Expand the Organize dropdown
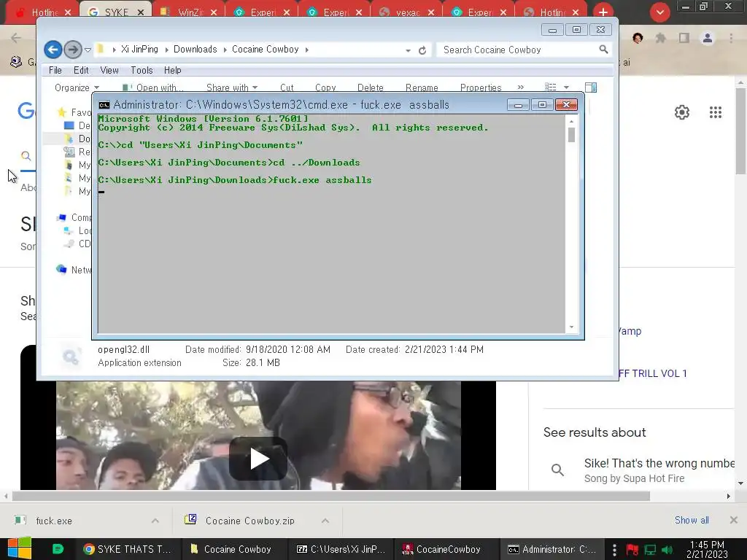The image size is (747, 560). tap(77, 87)
